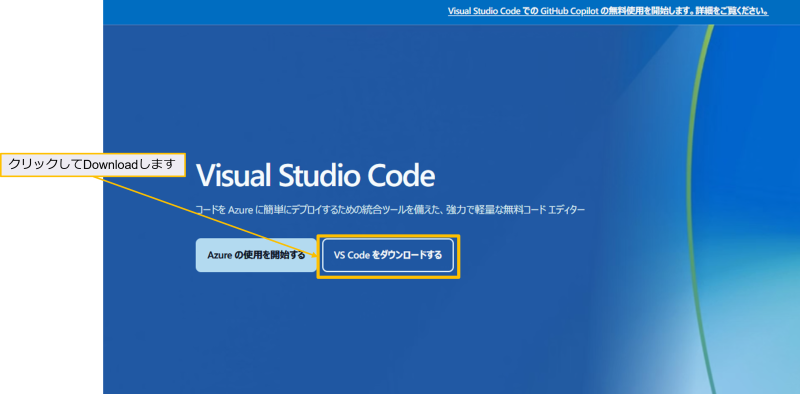Select the description text about Azure deployment
Image resolution: width=800 pixels, height=394 pixels.
(x=390, y=210)
